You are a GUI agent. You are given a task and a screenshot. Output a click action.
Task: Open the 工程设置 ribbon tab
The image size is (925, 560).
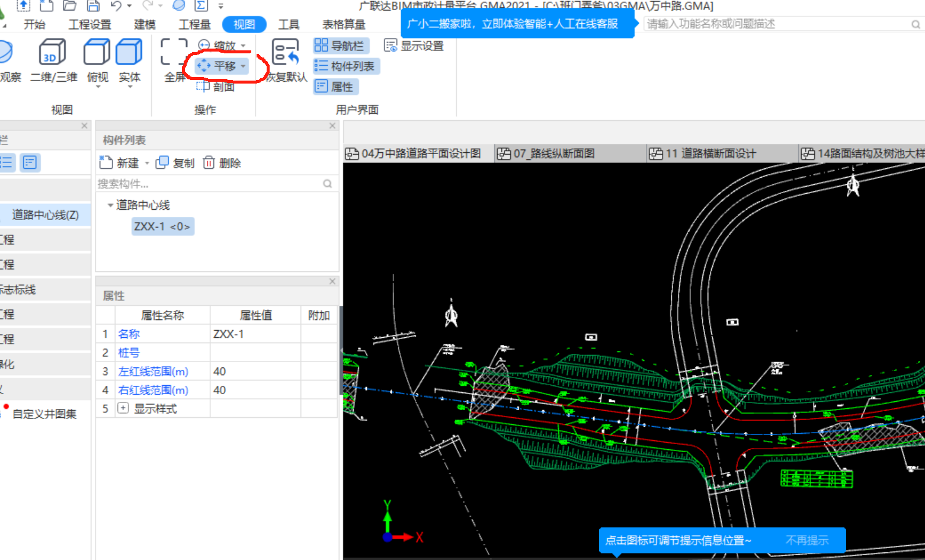89,24
